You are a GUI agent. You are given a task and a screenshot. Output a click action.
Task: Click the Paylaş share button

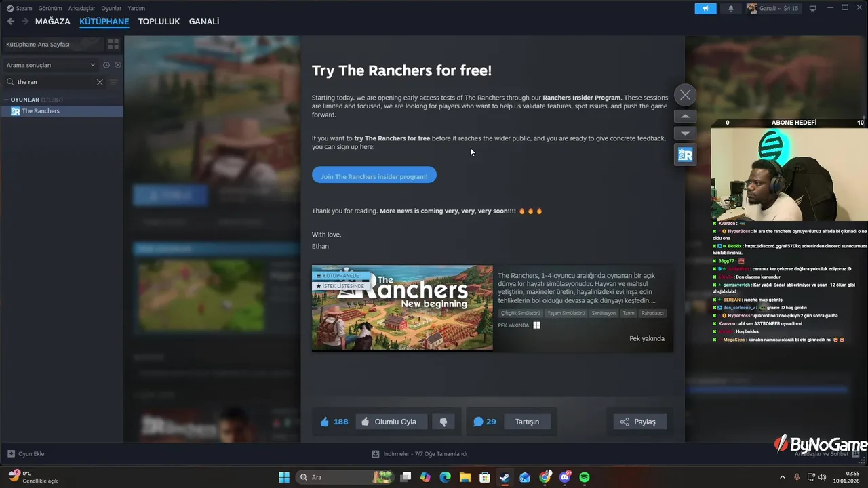(x=639, y=422)
